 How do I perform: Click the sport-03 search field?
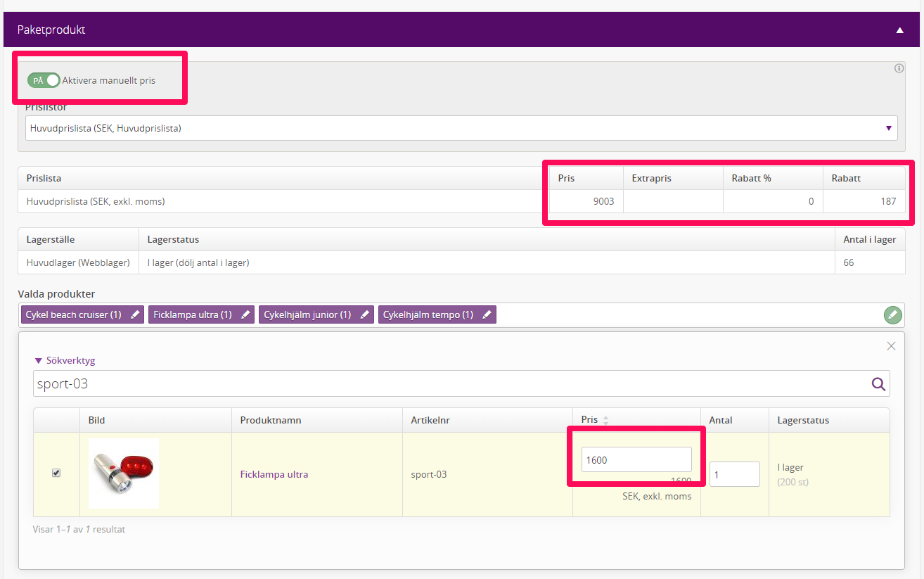450,384
